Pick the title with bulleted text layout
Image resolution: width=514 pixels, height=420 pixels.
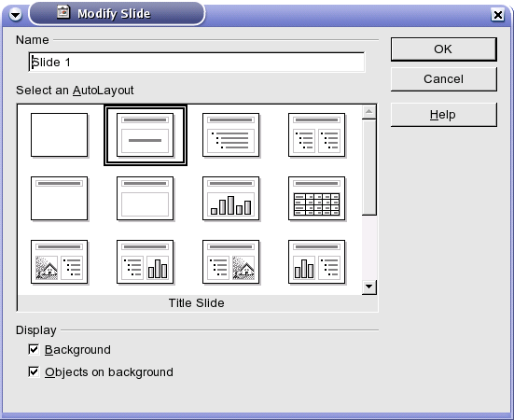231,135
